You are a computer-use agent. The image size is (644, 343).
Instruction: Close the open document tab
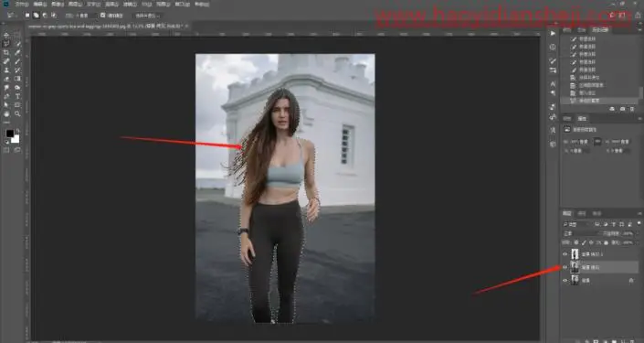(x=186, y=26)
